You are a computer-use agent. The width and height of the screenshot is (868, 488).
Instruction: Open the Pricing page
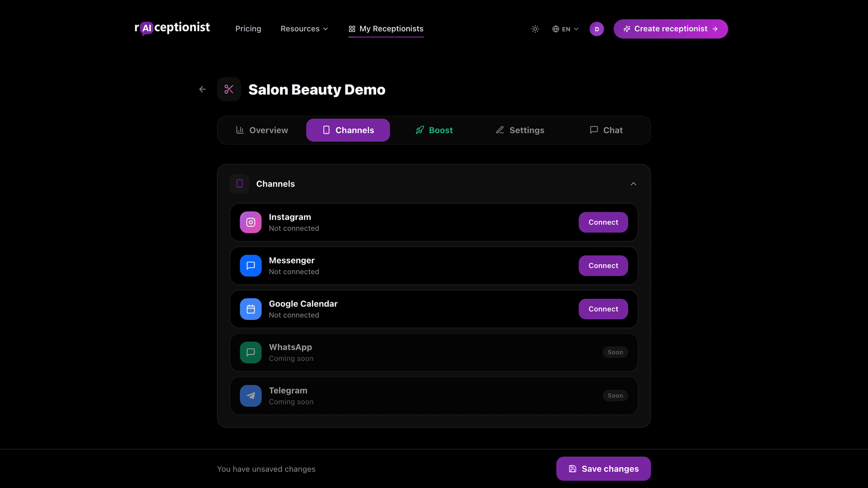coord(248,29)
